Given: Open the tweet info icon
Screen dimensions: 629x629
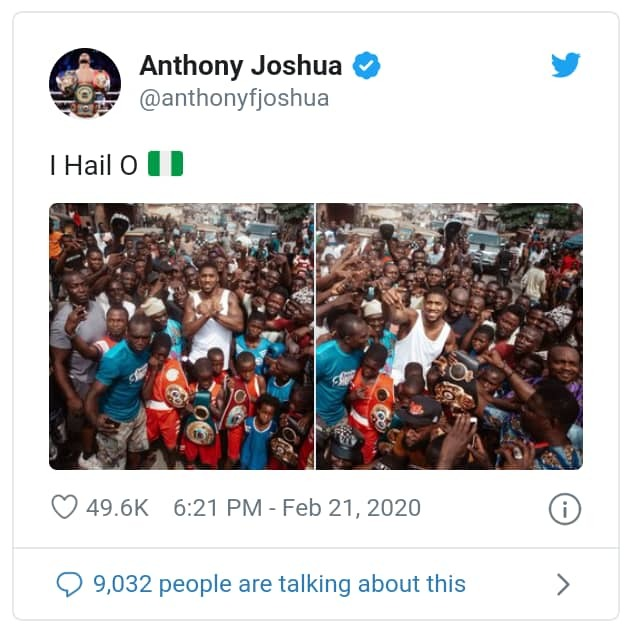Looking at the screenshot, I should [x=564, y=509].
